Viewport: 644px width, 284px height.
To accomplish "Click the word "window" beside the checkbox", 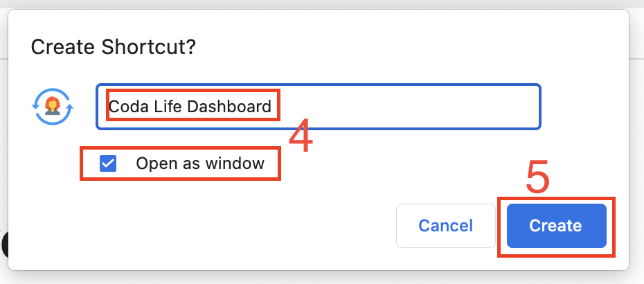I will [240, 163].
